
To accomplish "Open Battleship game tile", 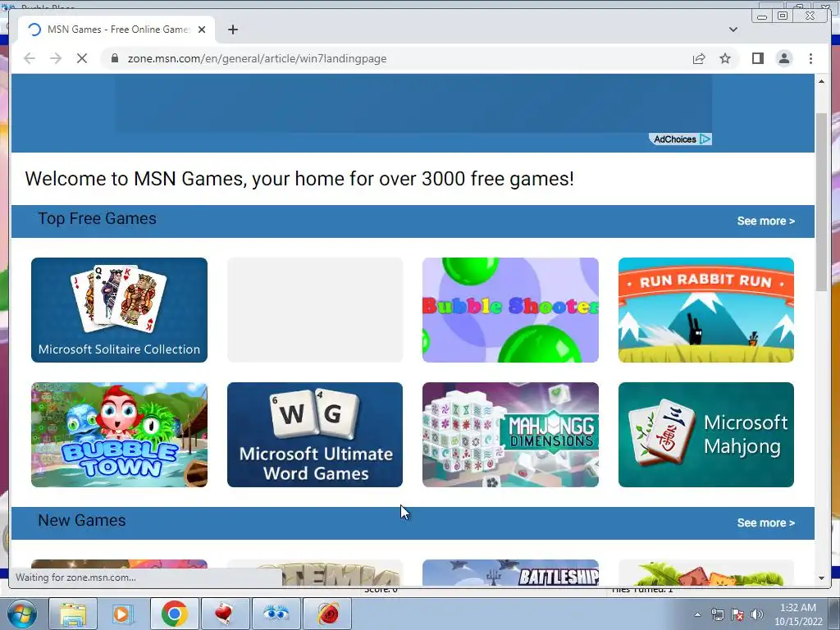I will (x=510, y=573).
